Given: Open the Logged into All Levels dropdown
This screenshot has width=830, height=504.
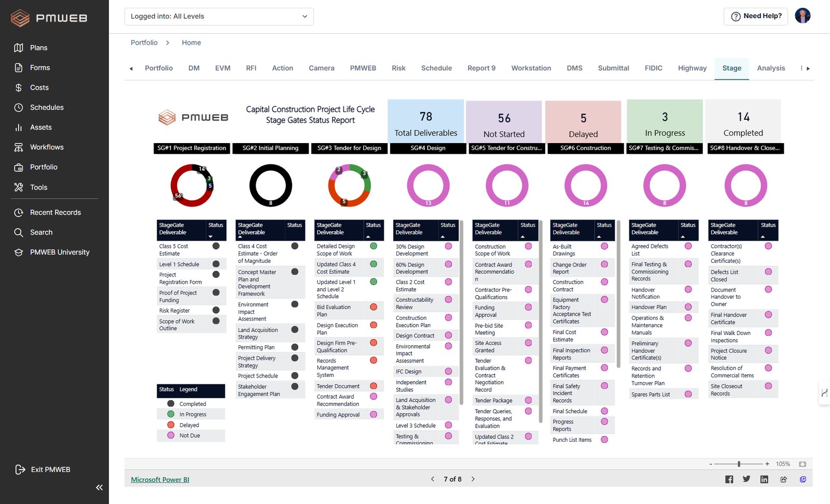Looking at the screenshot, I should [x=219, y=17].
